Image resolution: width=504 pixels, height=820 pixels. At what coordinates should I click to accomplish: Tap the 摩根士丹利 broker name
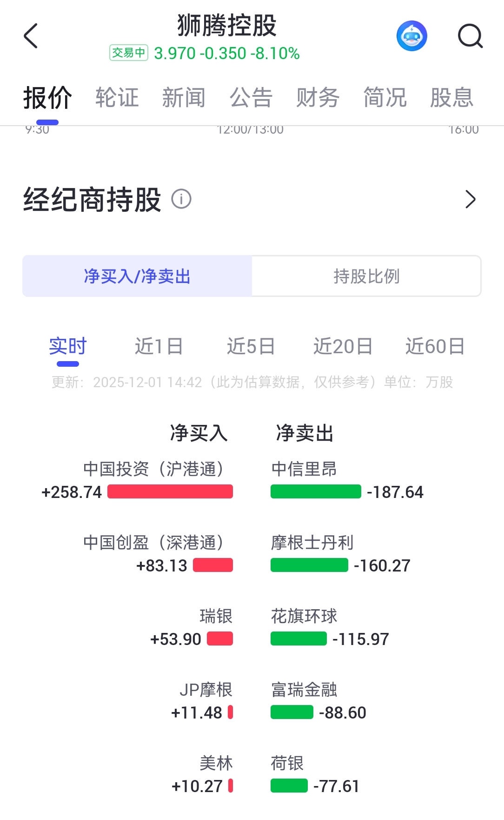(x=312, y=543)
